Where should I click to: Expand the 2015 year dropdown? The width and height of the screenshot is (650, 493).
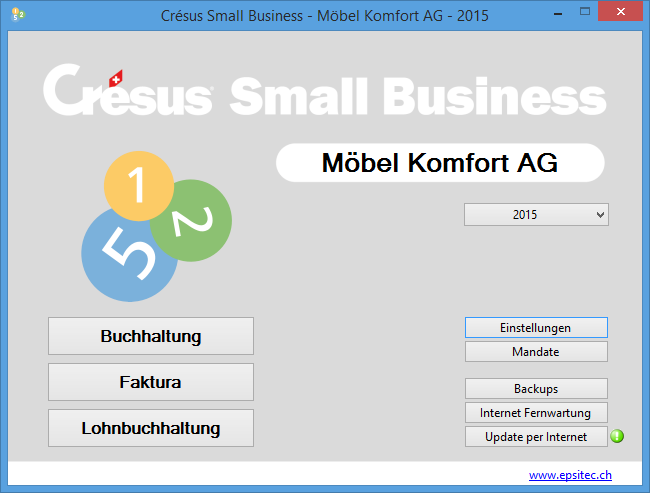click(x=536, y=214)
